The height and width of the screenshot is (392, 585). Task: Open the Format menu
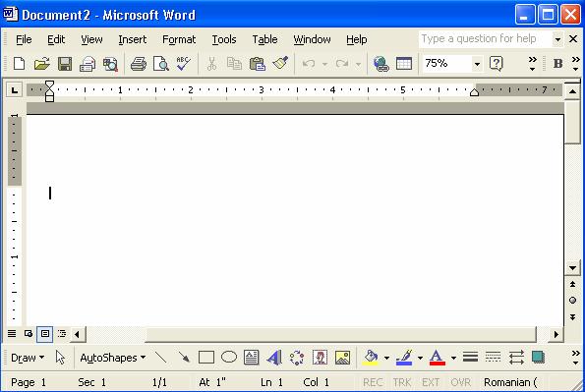179,39
